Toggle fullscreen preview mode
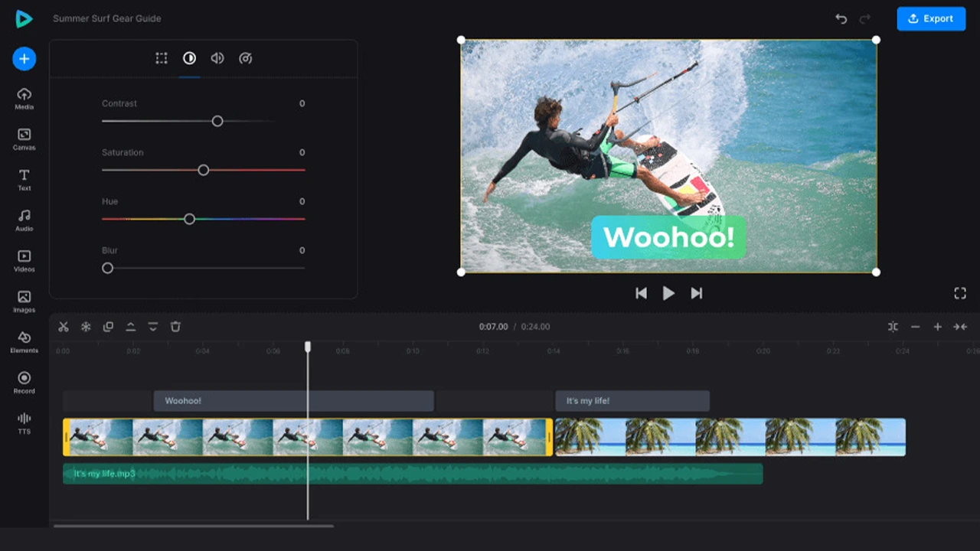This screenshot has width=980, height=551. (x=960, y=293)
